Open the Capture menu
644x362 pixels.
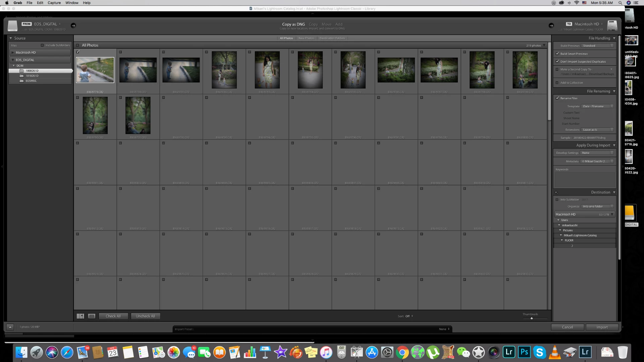(54, 3)
